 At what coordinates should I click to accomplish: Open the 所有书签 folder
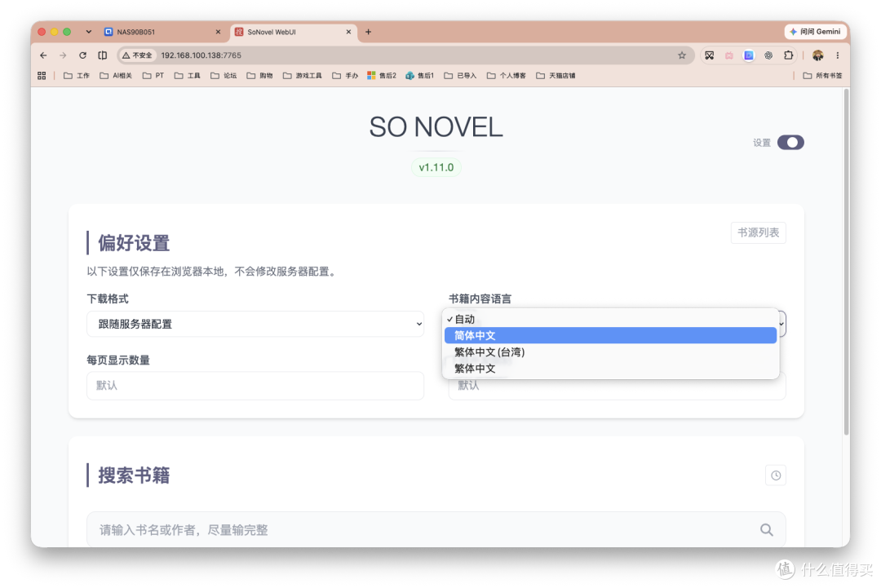[822, 75]
